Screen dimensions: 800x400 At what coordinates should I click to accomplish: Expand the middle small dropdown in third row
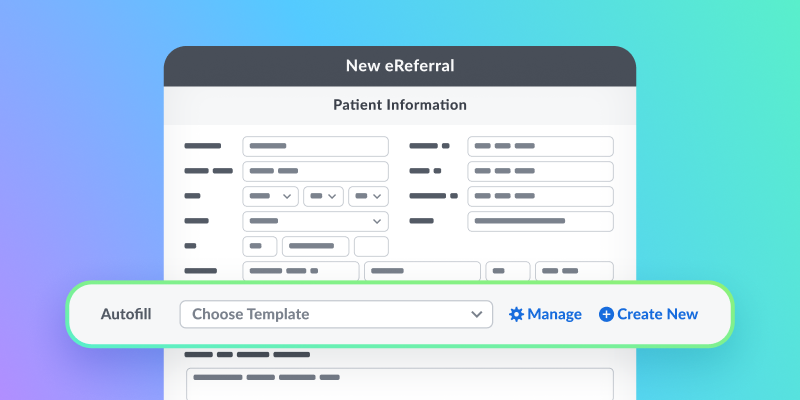pos(324,196)
